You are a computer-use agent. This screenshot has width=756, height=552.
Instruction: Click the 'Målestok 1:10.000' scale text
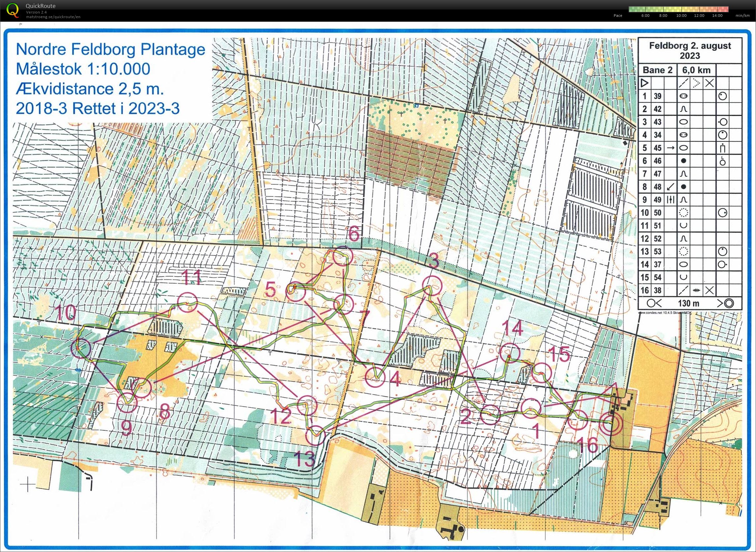click(83, 69)
